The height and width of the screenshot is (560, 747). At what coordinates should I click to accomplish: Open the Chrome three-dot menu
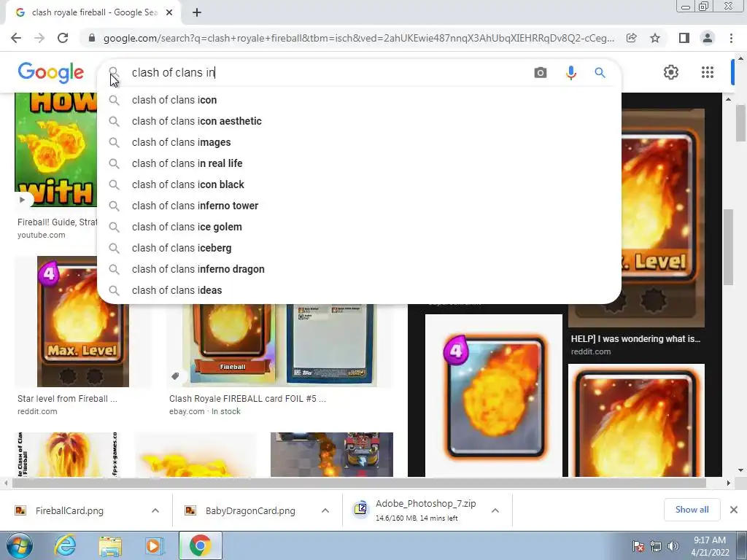731,38
